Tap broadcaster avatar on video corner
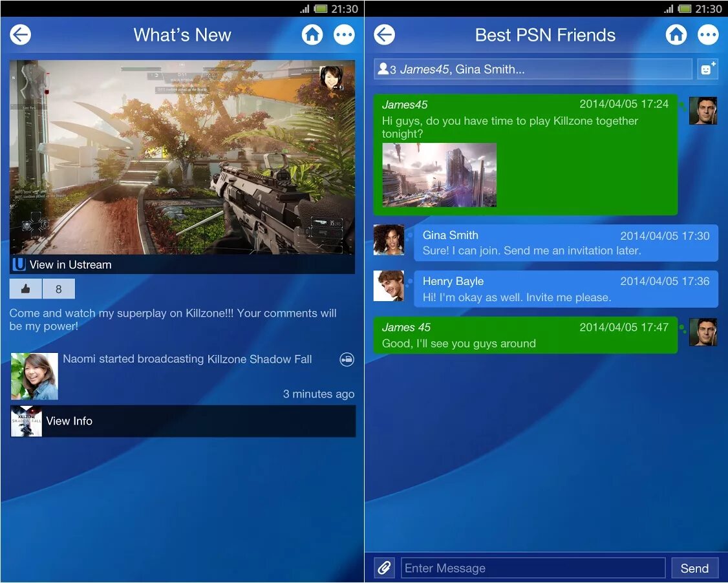The height and width of the screenshot is (583, 728). (x=332, y=78)
